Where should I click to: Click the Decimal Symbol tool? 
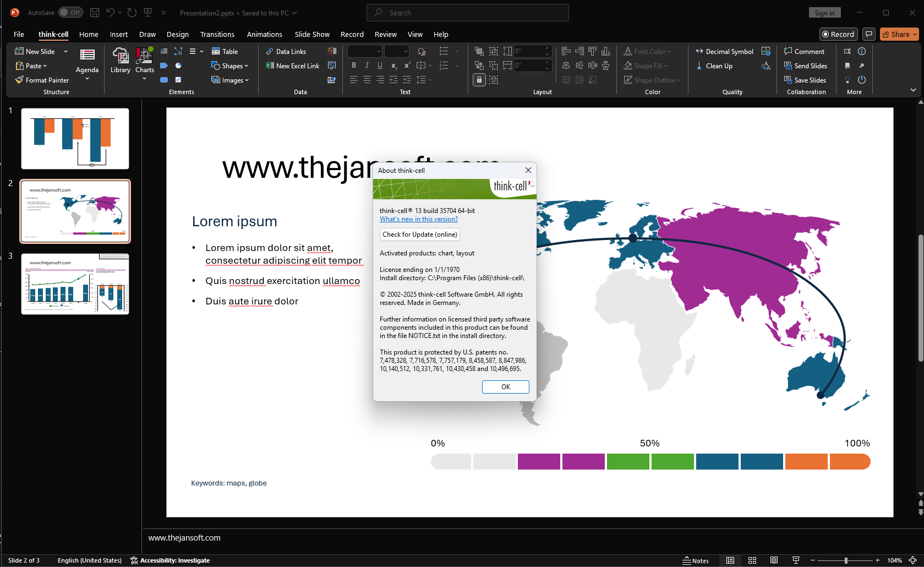point(724,51)
